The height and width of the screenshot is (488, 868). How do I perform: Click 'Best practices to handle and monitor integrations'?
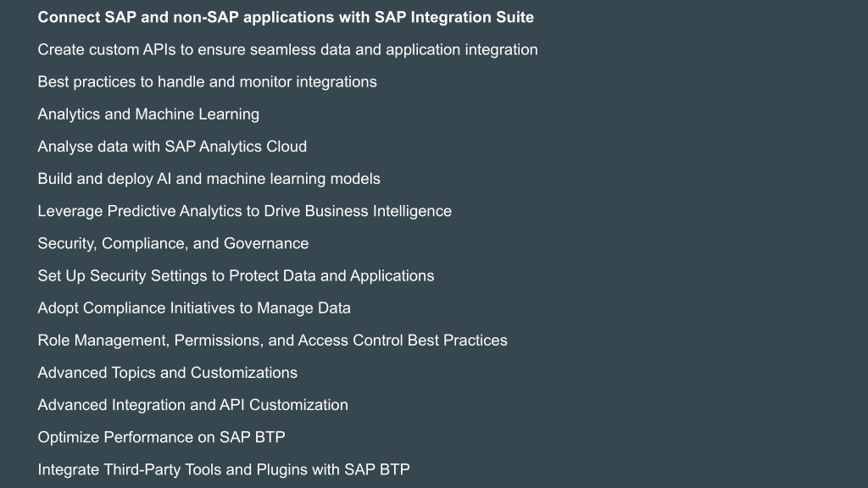tap(207, 82)
